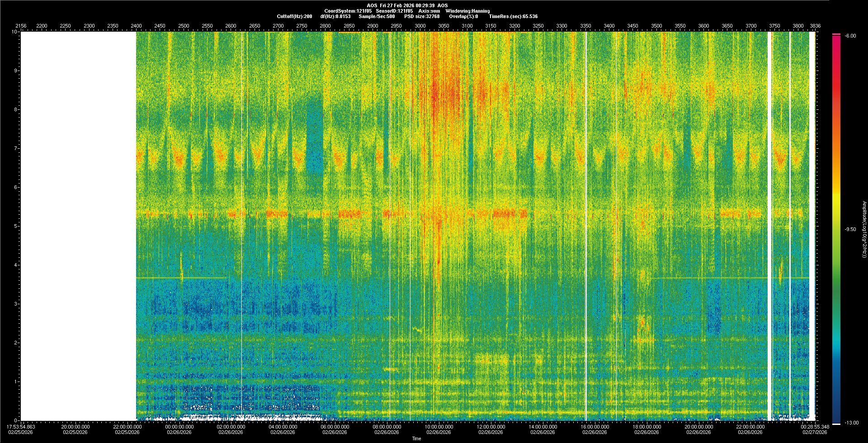Viewport: 868px width, 443px height.
Task: Select the 06:00:00.000 timestamp on the time axis
Action: [x=335, y=427]
